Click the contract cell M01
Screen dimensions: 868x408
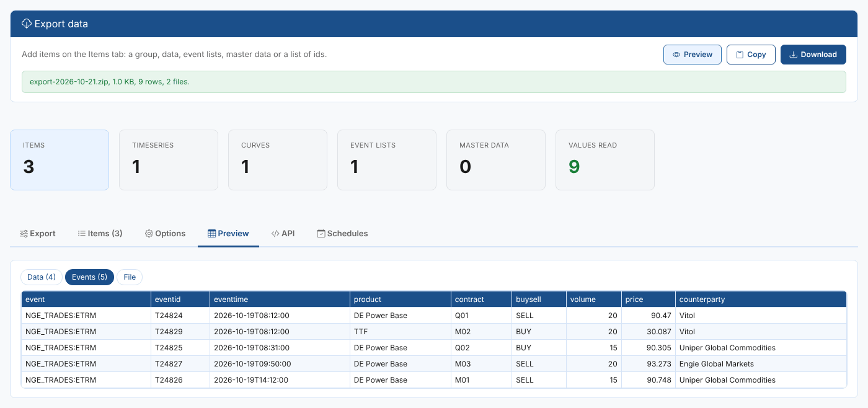[x=481, y=380]
